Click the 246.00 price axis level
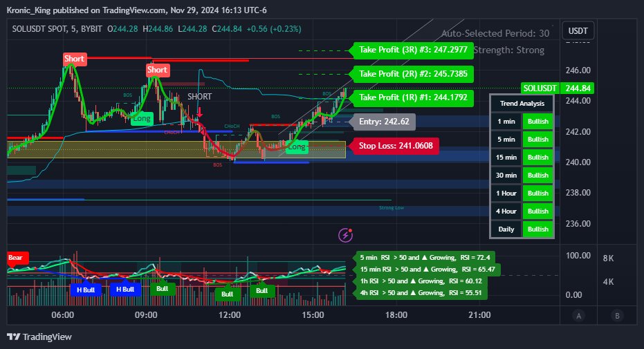This screenshot has height=349, width=644. 578,70
